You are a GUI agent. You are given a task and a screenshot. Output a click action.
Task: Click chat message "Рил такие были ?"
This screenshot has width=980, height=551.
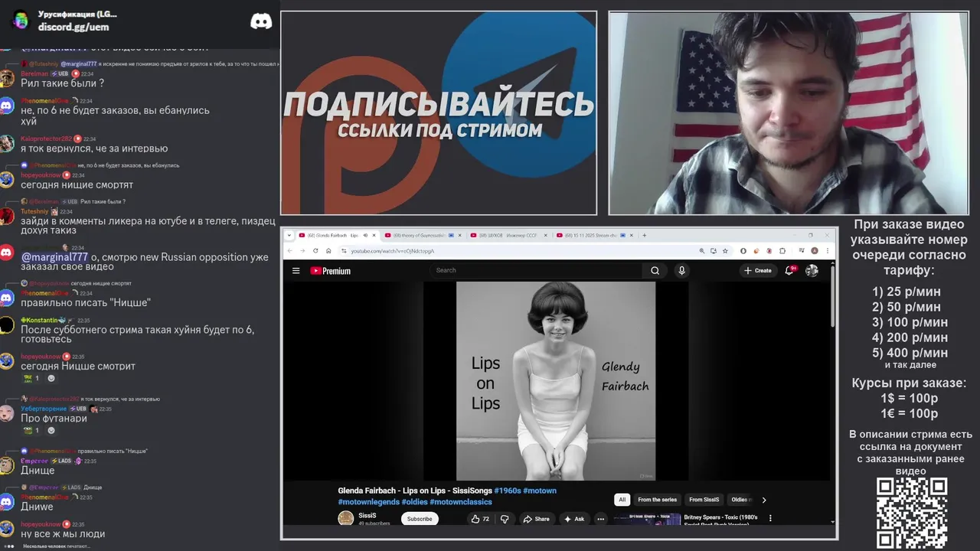point(62,83)
